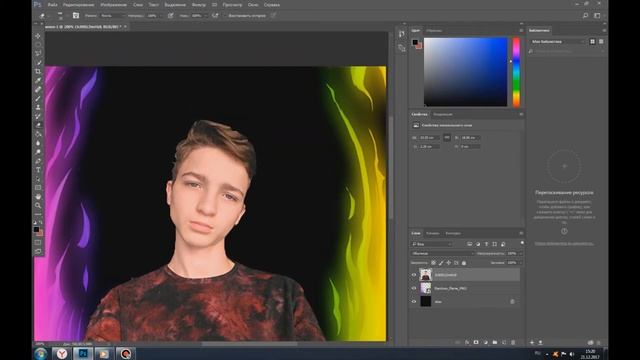640x360 pixels.
Task: Select the Path Selection tool
Action: (x=38, y=179)
